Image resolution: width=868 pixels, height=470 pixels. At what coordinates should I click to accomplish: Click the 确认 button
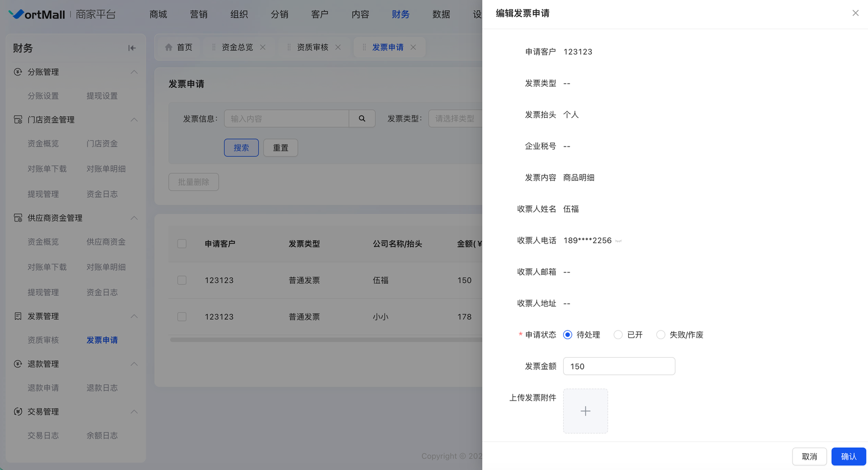click(x=848, y=456)
